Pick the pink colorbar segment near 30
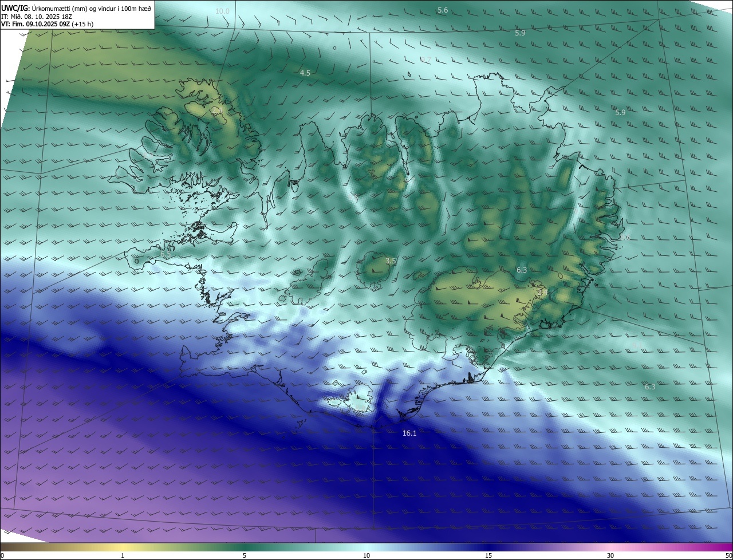 pos(610,547)
